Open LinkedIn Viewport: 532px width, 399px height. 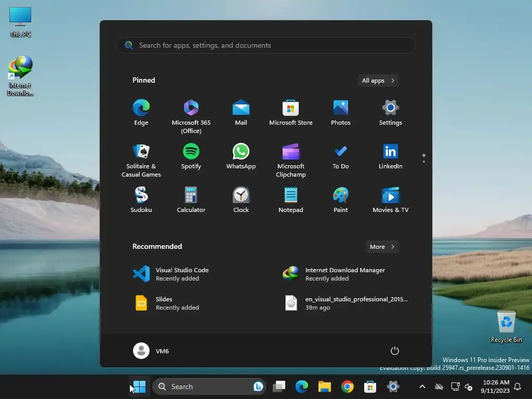click(x=391, y=157)
